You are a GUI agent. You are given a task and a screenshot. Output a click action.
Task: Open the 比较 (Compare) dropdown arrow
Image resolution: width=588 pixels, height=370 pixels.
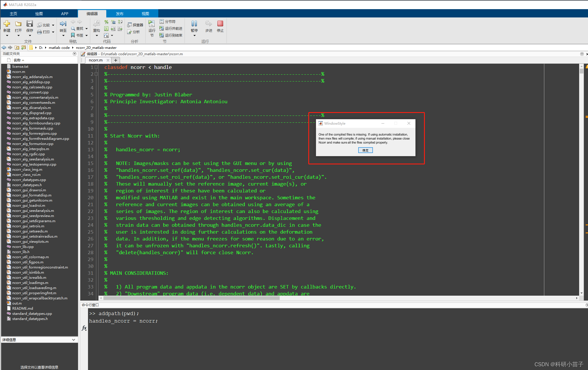(53, 25)
